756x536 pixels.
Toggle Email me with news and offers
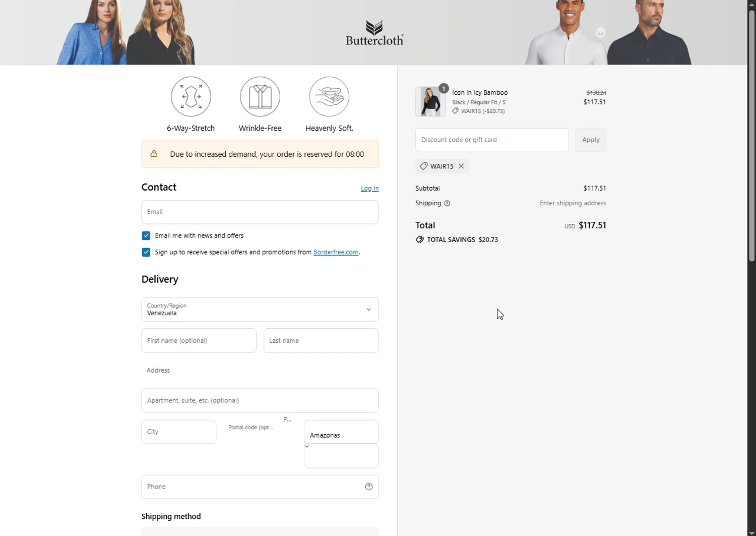(x=146, y=235)
